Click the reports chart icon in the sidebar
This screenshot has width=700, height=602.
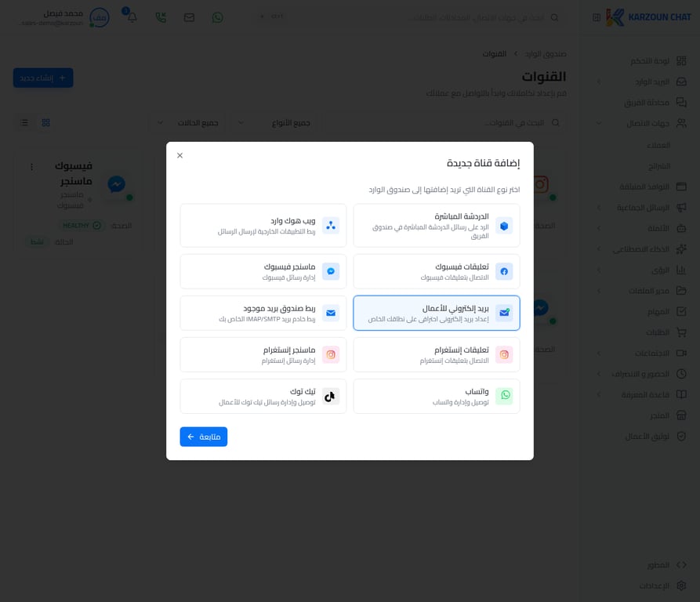[x=681, y=270]
